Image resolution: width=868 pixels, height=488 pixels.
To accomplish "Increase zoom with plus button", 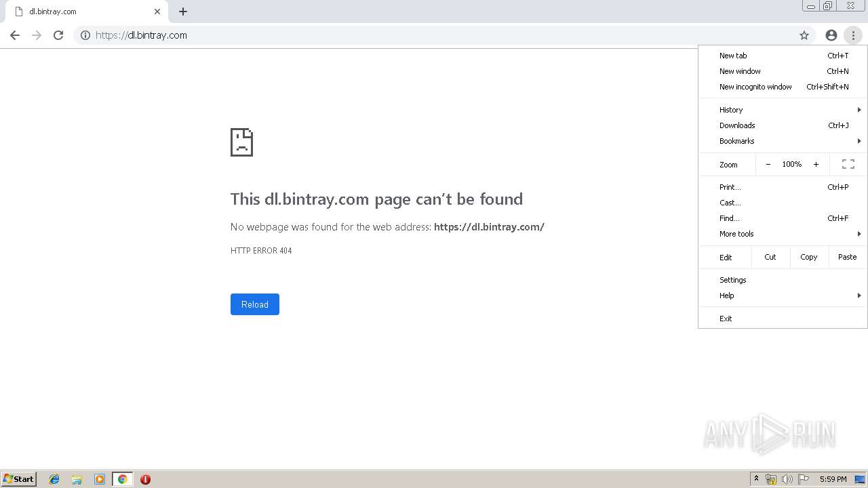I will [816, 164].
